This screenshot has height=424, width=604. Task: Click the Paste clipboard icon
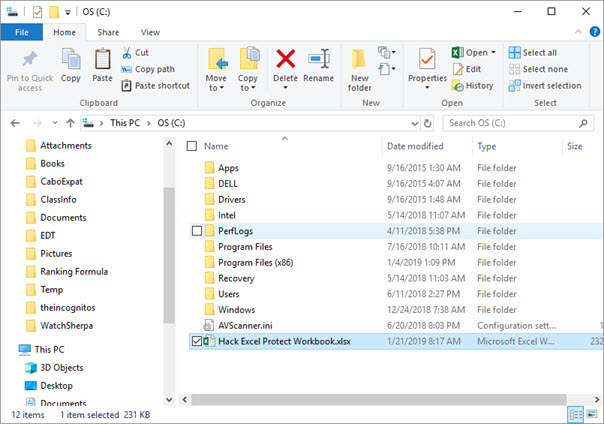[102, 60]
